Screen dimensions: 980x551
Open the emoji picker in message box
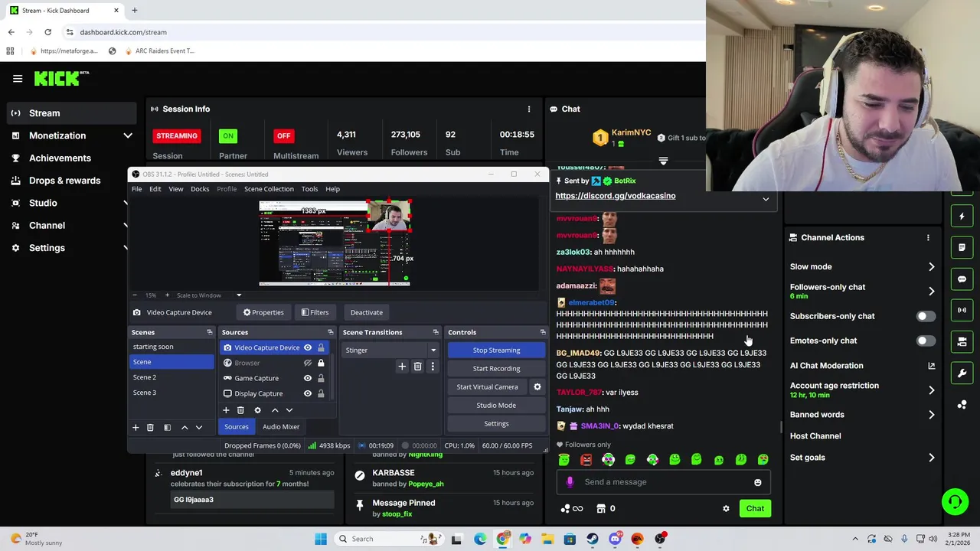pyautogui.click(x=757, y=482)
